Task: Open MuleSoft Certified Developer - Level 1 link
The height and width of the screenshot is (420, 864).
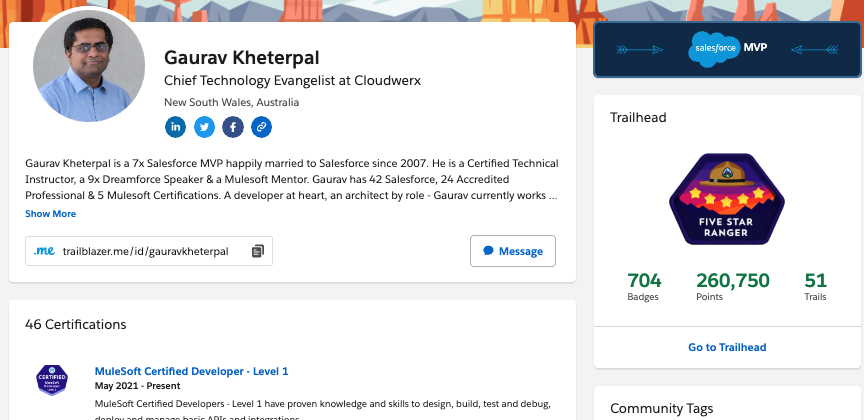Action: click(x=191, y=371)
